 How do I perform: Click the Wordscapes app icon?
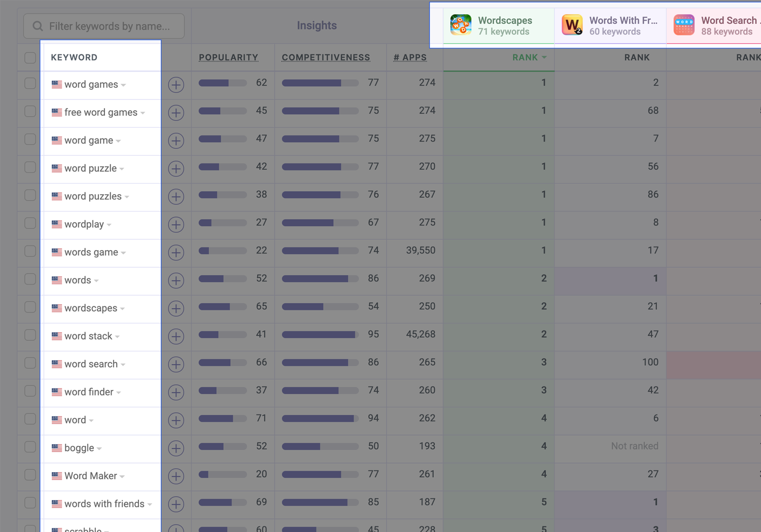tap(461, 25)
